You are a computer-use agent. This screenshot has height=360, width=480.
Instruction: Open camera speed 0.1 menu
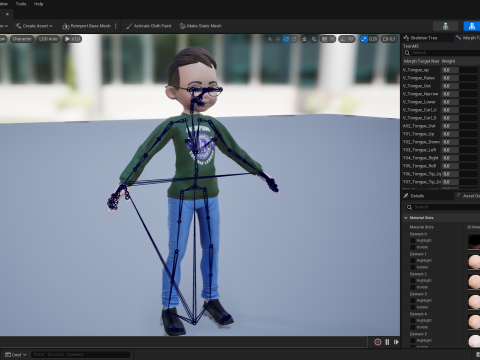pos(389,39)
